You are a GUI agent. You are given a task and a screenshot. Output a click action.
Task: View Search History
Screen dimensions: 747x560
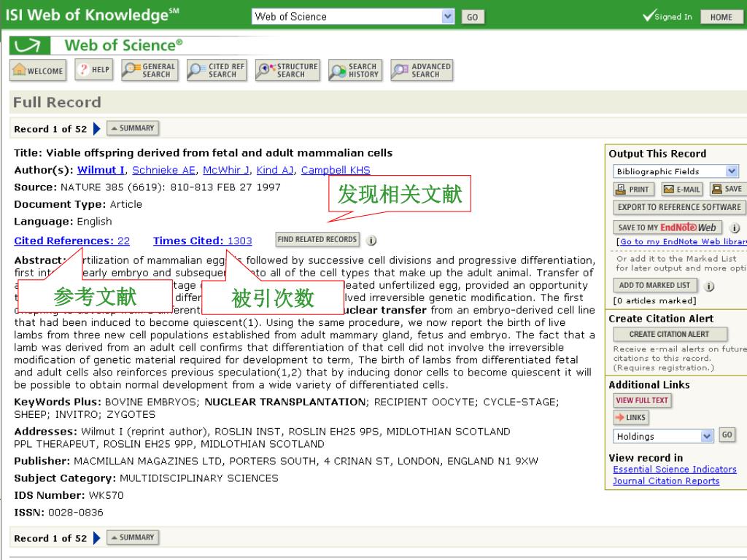355,71
